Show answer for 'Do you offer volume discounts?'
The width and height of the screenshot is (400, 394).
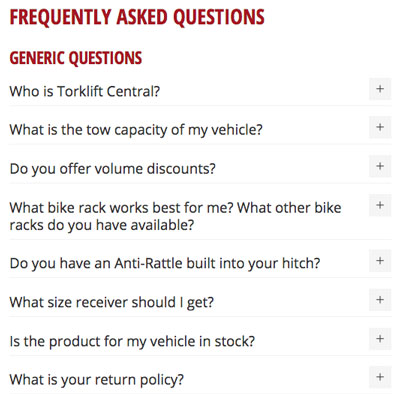113,169
